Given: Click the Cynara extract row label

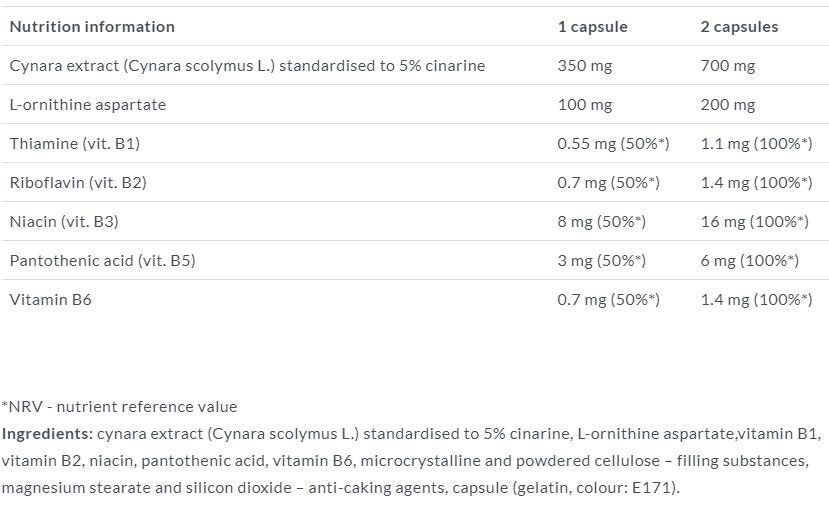Looking at the screenshot, I should (247, 66).
